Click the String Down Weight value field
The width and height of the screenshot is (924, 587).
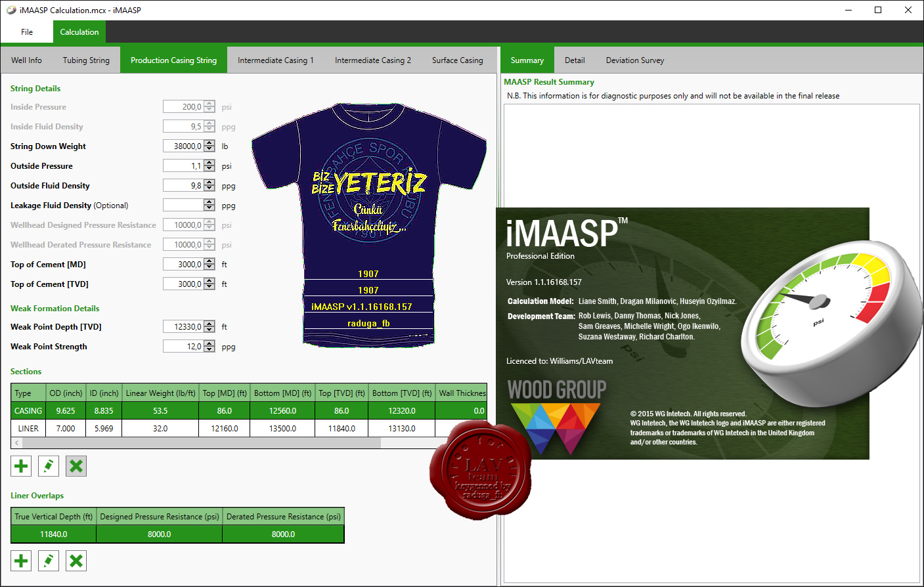(x=183, y=146)
